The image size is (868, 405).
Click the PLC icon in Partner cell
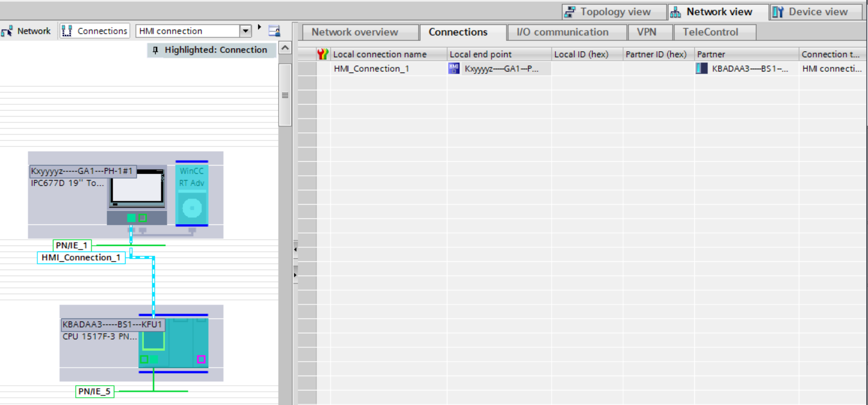pos(702,69)
